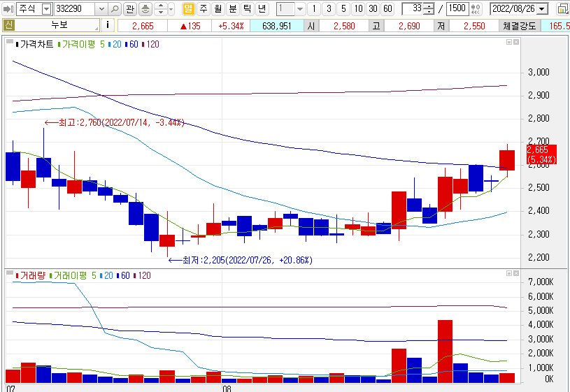
Task: Close the price chart panel
Action: pyautogui.click(x=516, y=42)
